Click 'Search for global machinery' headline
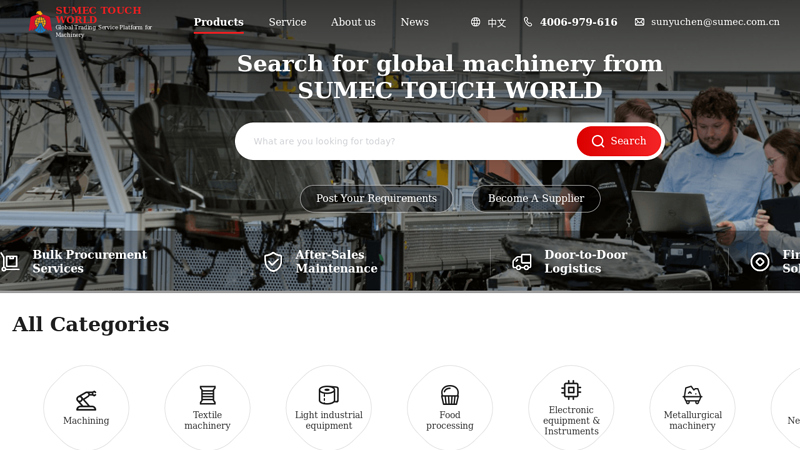The image size is (800, 450). (x=449, y=77)
